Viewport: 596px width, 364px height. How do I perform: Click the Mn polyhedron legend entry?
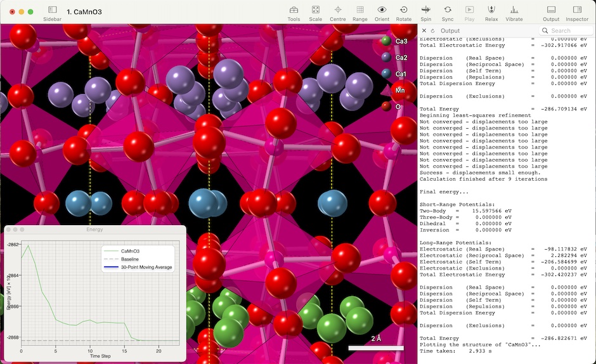pos(386,91)
